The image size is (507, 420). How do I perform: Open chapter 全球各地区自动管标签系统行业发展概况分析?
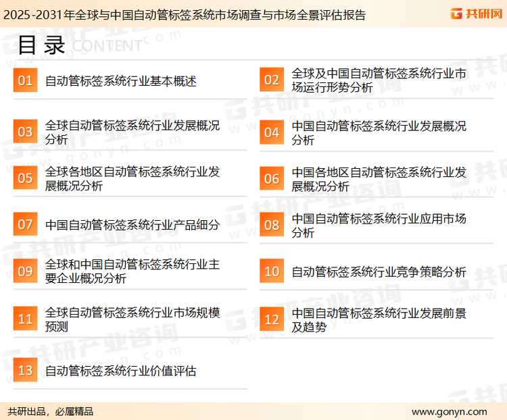(x=132, y=179)
